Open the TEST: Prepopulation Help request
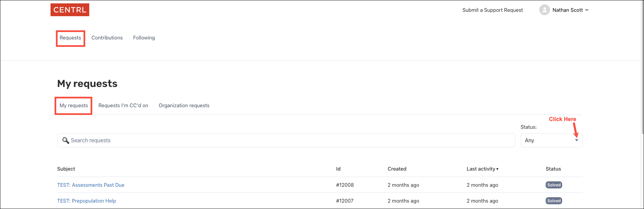Viewport: 644px width, 209px height. [87, 201]
